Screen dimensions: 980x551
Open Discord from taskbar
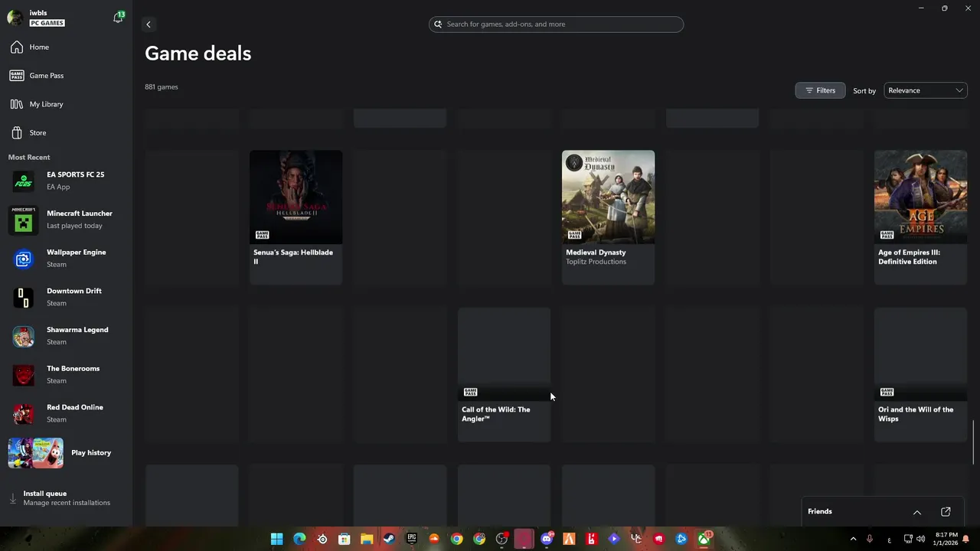547,540
